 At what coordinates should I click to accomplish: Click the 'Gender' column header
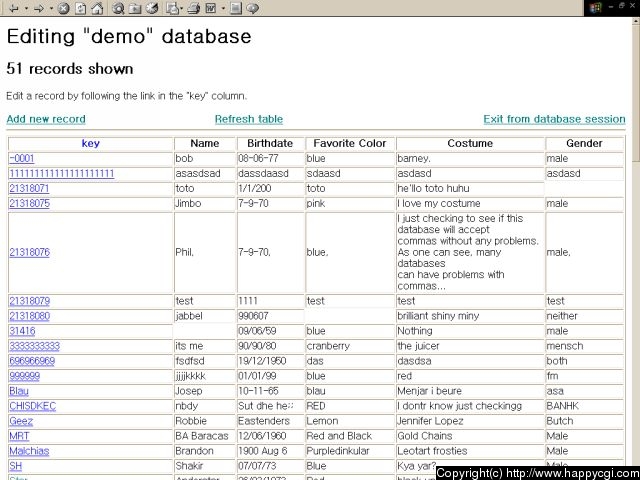pos(584,143)
